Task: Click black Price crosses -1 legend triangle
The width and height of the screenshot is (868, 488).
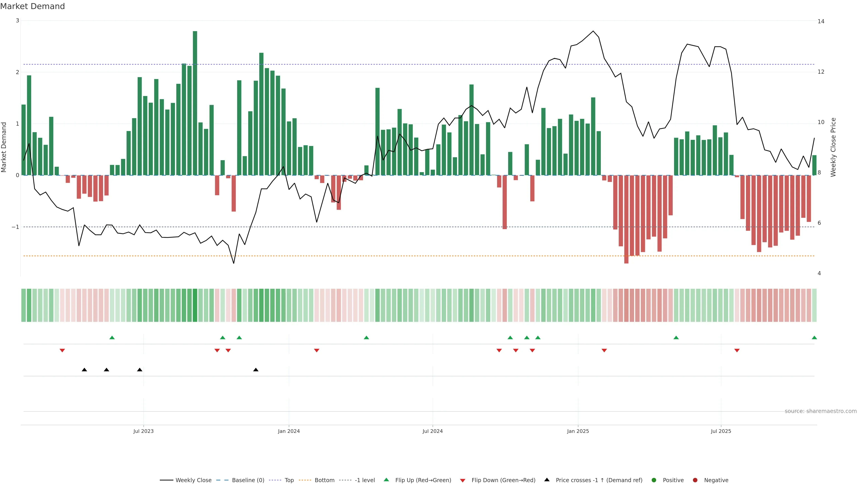Action: (x=547, y=480)
